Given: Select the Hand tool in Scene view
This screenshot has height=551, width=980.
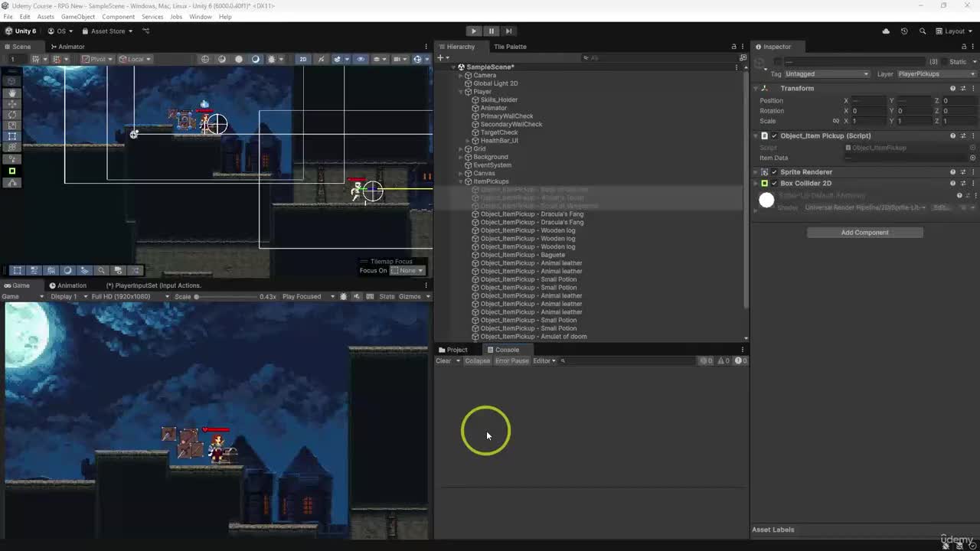Looking at the screenshot, I should click(12, 93).
